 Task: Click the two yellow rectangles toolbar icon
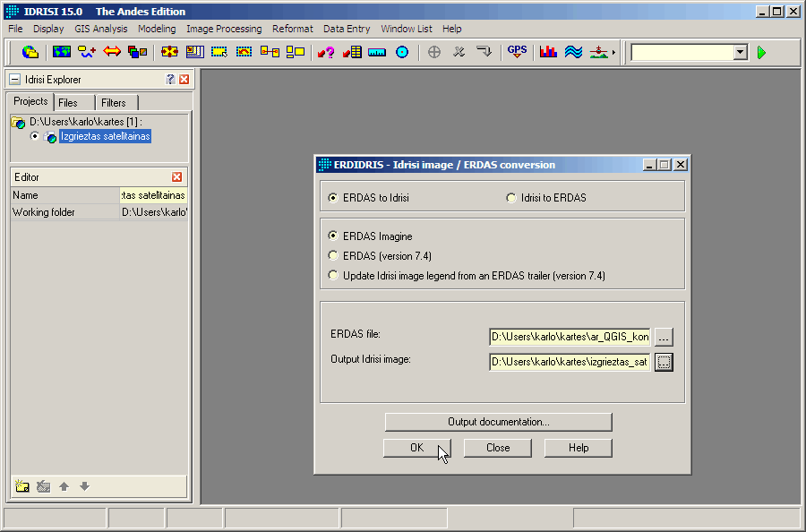296,52
